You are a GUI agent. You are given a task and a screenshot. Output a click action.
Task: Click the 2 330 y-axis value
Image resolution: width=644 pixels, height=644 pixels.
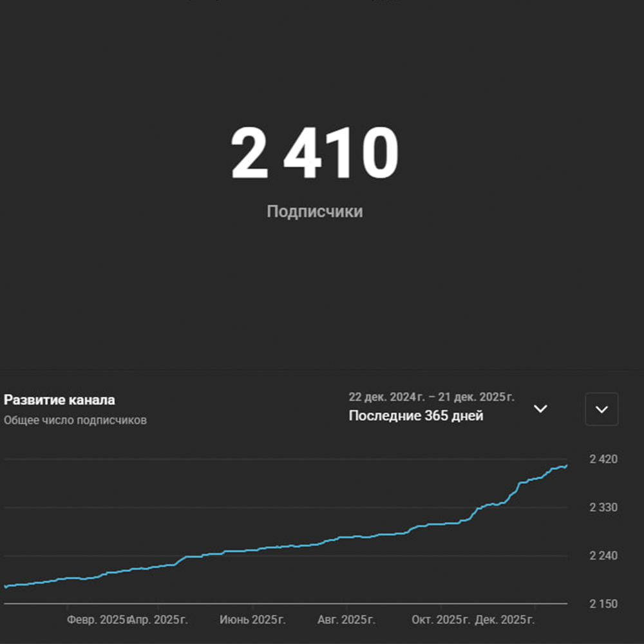coord(603,507)
